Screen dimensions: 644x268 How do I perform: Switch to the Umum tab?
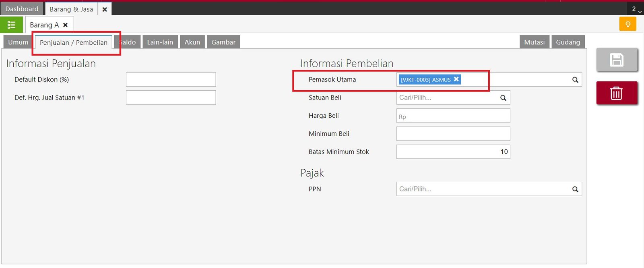point(18,42)
